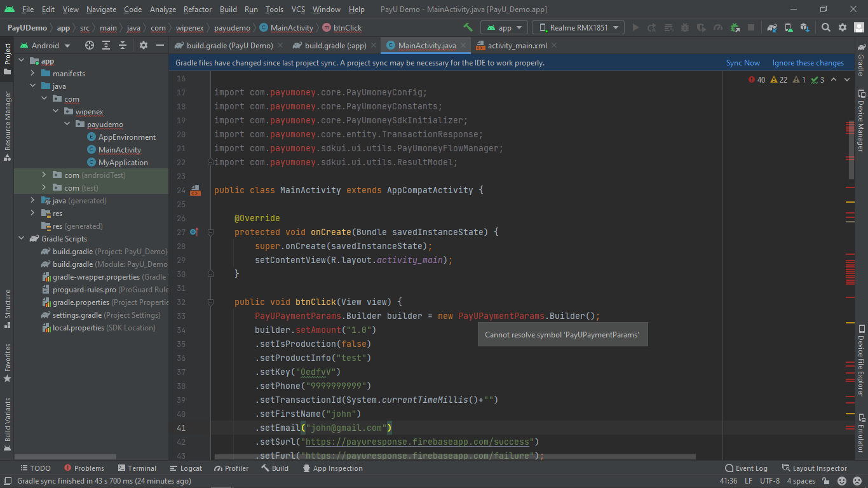This screenshot has width=868, height=488.
Task: Click Select Opened File target icon
Action: coord(90,45)
